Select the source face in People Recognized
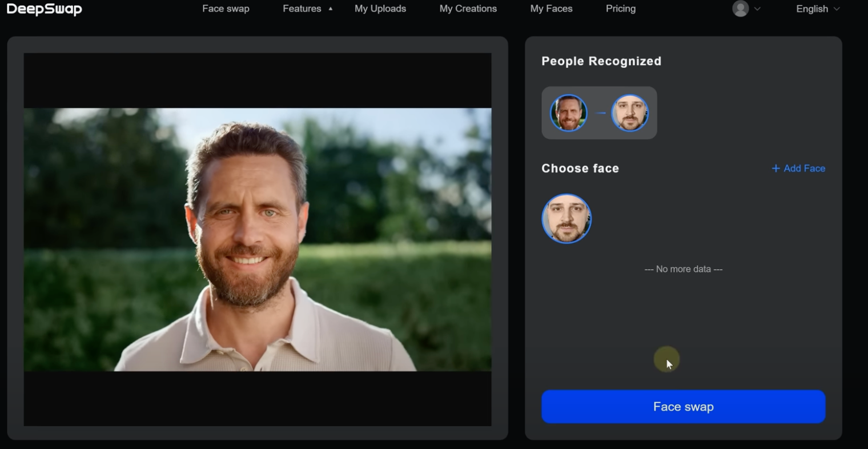This screenshot has width=868, height=449. [568, 113]
